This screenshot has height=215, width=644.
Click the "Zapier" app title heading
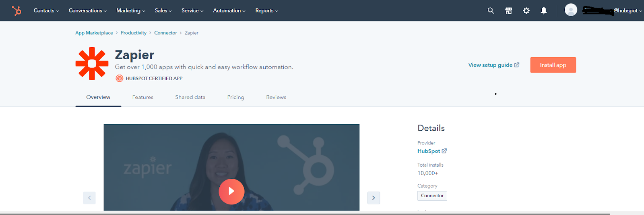click(x=134, y=54)
